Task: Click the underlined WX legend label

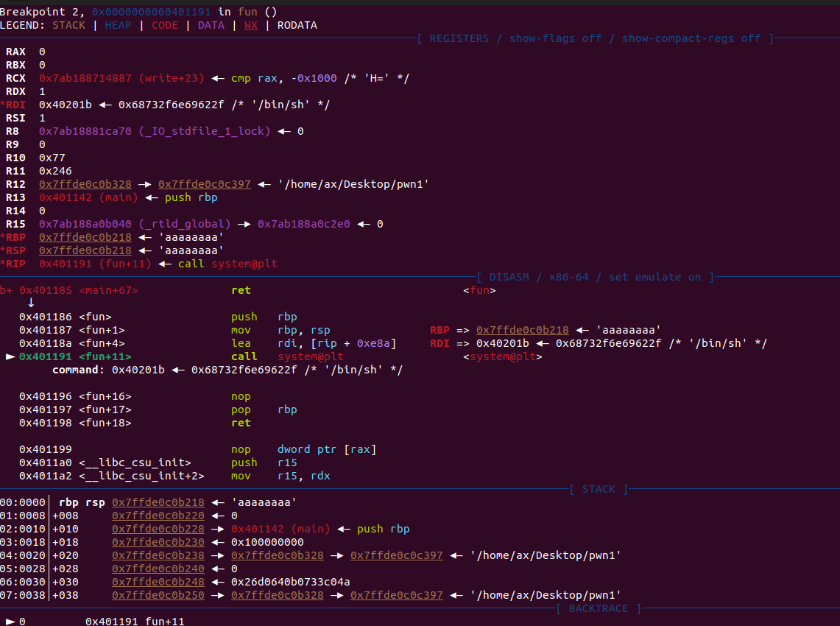Action: click(x=251, y=25)
